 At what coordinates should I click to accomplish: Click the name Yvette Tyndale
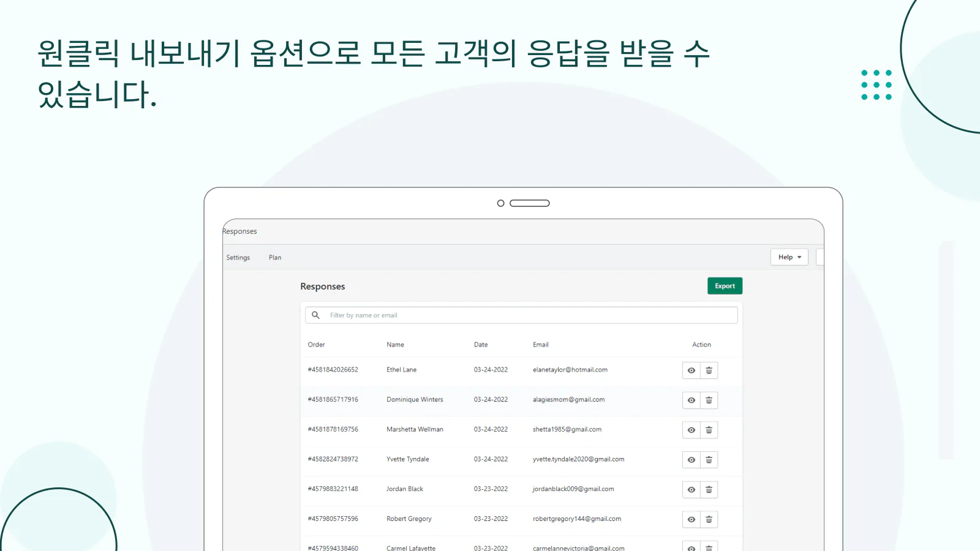coord(407,459)
